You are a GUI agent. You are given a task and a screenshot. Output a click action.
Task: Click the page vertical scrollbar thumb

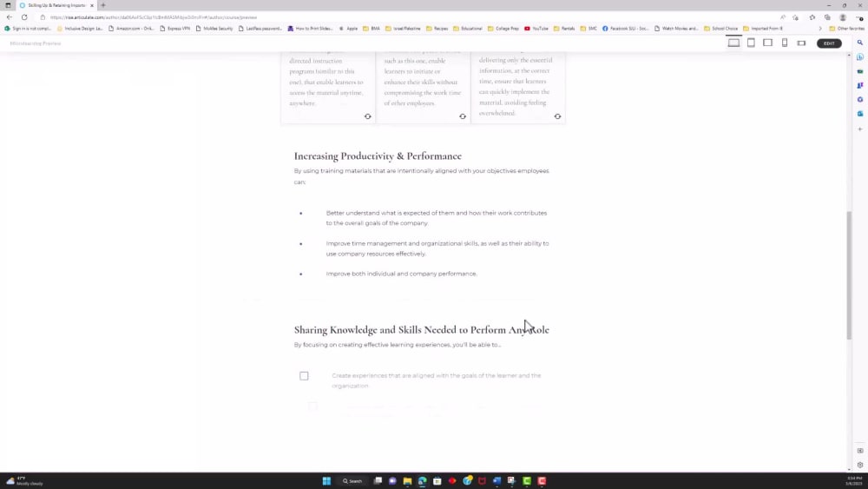(849, 275)
